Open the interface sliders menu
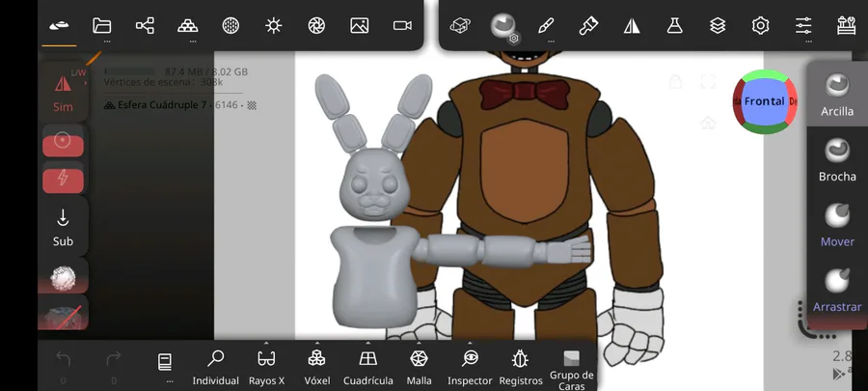Image resolution: width=868 pixels, height=391 pixels. click(x=803, y=25)
